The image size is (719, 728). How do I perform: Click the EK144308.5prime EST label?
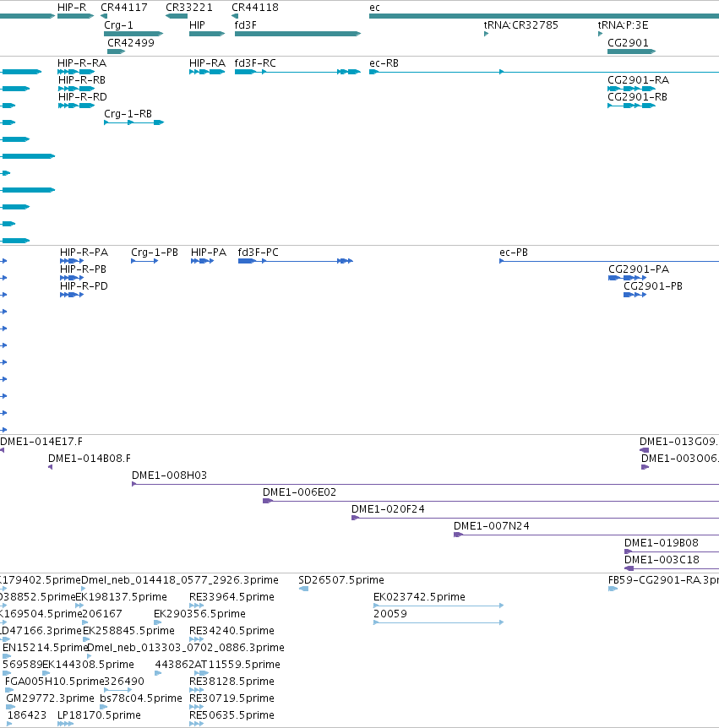point(88,665)
